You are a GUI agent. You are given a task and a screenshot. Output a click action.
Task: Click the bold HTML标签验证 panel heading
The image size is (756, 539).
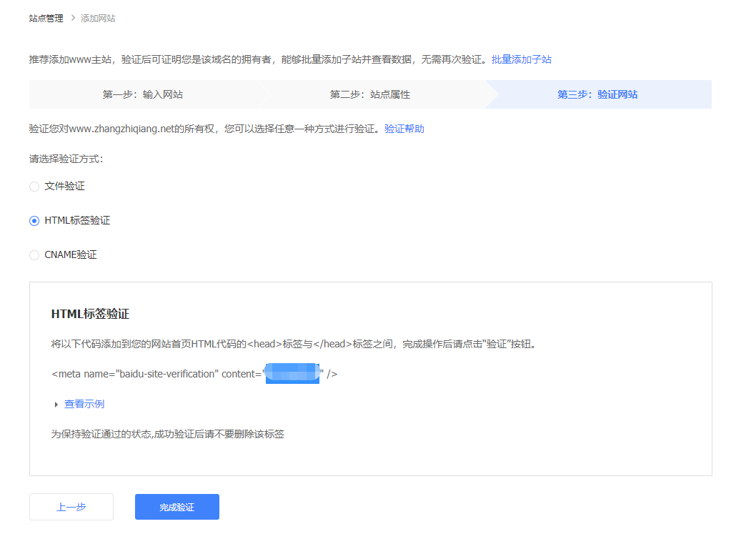pyautogui.click(x=90, y=314)
